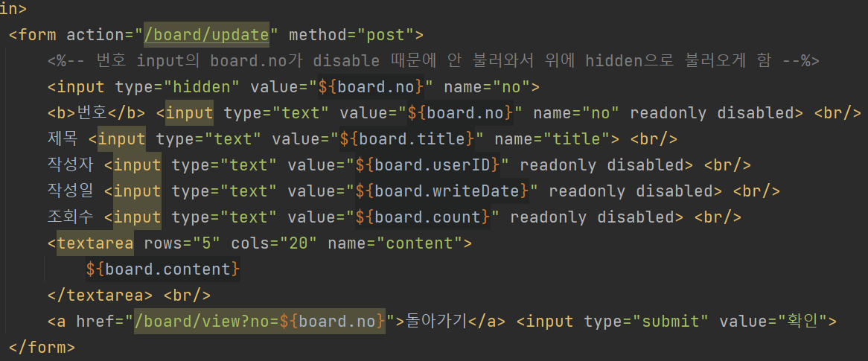Screen dimensions: 868x361
Task: Click ${board.no} in the 번호 text input
Action: tap(461, 113)
